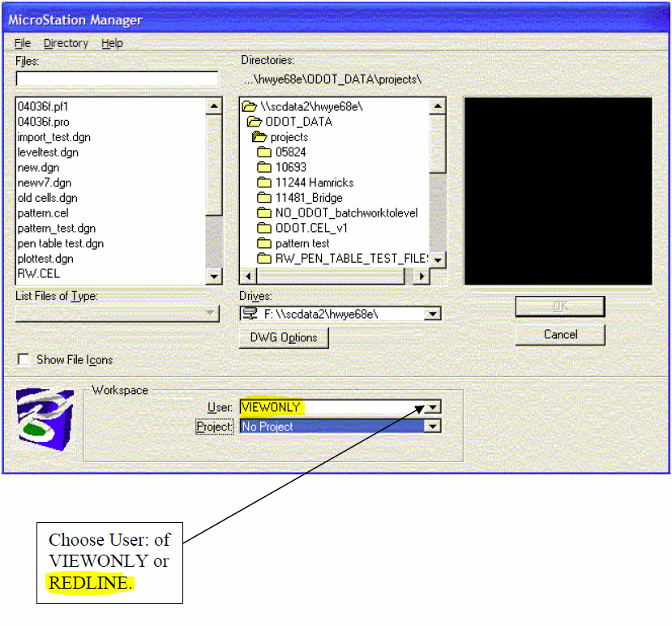672x626 pixels.
Task: Select file newv7.dgn
Action: (45, 182)
